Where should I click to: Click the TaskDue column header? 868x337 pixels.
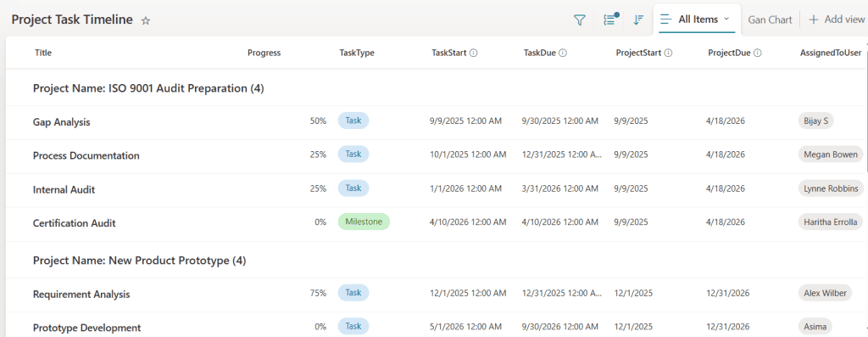tap(540, 53)
